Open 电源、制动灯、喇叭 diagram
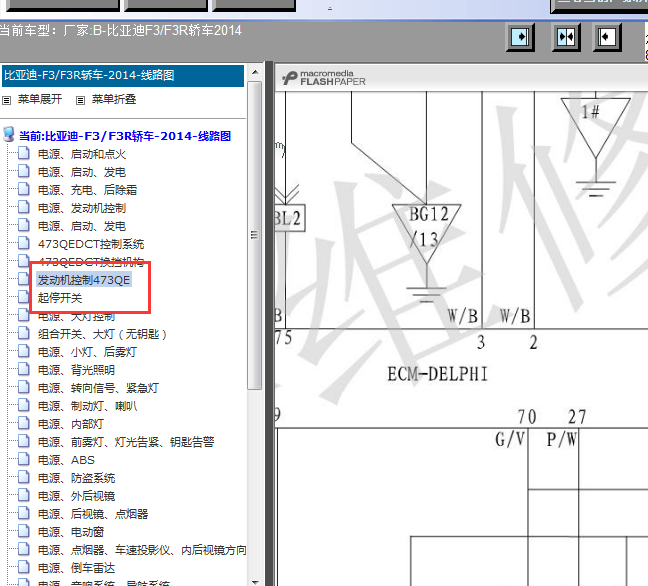 tap(87, 406)
